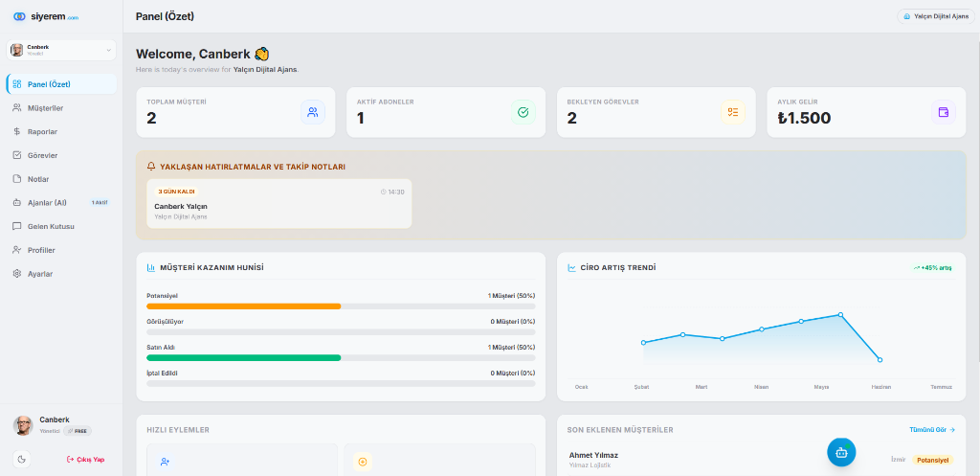The height and width of the screenshot is (476, 980).
Task: Open the Panel (Özet) sidebar item
Action: pyautogui.click(x=61, y=84)
